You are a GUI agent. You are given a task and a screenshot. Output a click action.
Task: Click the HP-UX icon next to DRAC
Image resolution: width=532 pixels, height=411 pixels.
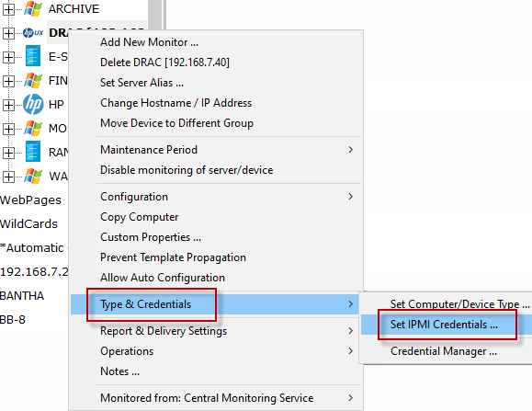pos(33,33)
